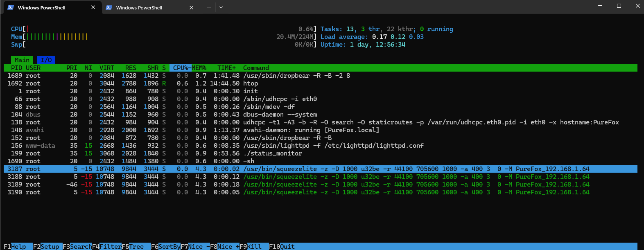644x250 pixels.
Task: Sort processes by the CPU% column header
Action: pos(180,68)
